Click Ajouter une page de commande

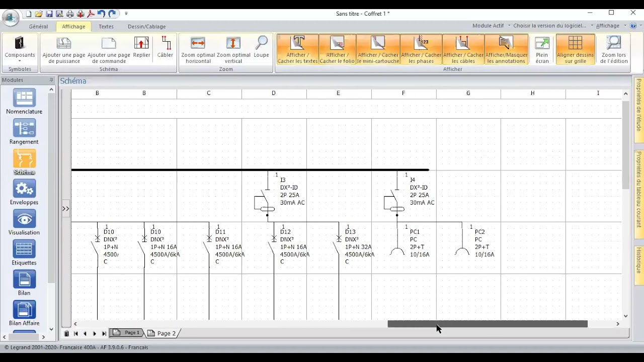109,50
